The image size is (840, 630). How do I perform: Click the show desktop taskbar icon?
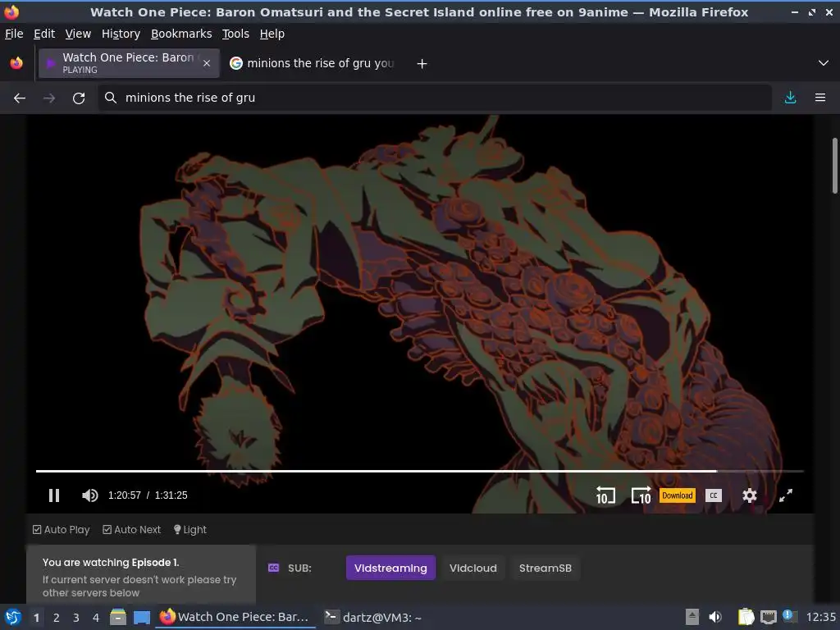pyautogui.click(x=141, y=618)
